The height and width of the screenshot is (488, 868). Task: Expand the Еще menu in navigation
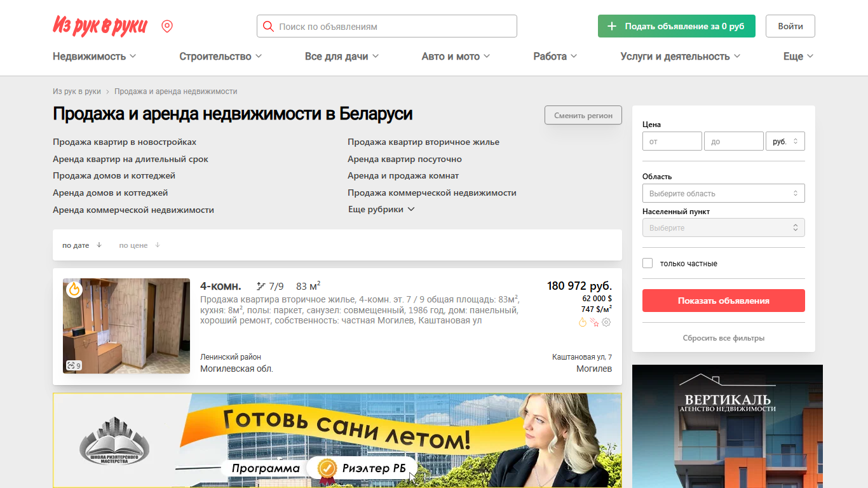click(x=798, y=56)
